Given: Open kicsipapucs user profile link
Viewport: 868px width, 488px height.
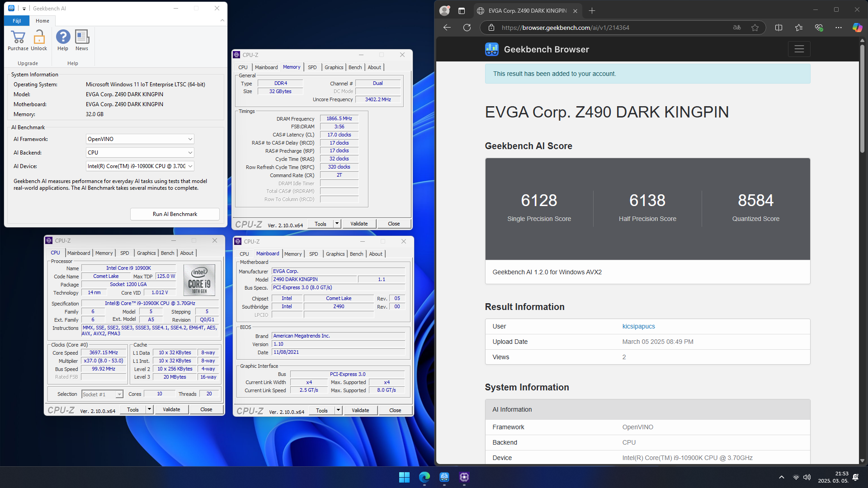Looking at the screenshot, I should (638, 326).
